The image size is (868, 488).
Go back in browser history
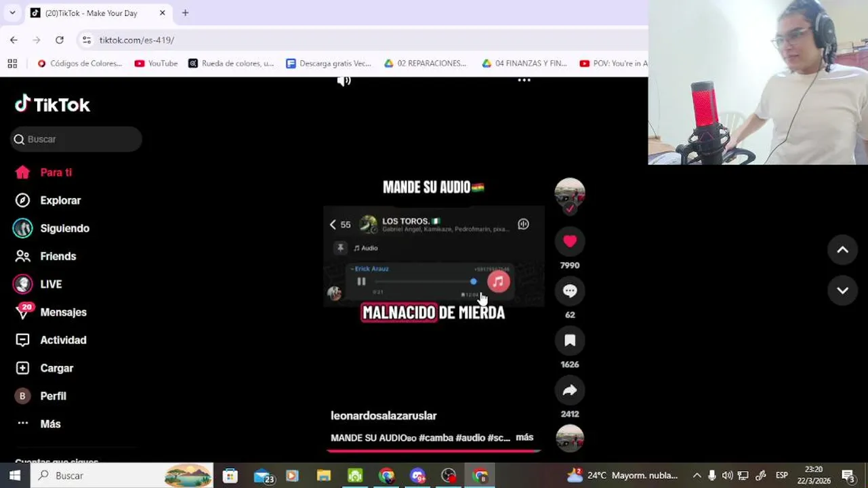tap(14, 40)
